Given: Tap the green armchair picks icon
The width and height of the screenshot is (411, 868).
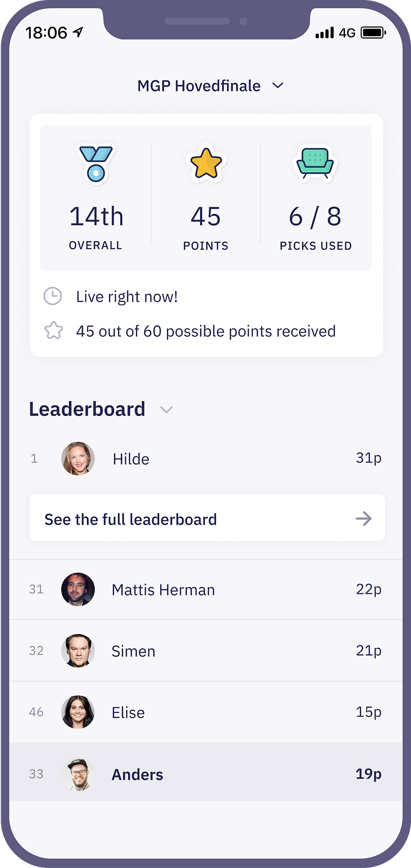Looking at the screenshot, I should (x=315, y=163).
